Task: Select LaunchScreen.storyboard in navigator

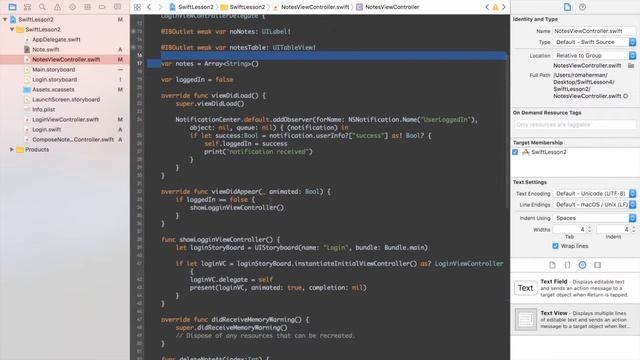Action: [x=66, y=100]
